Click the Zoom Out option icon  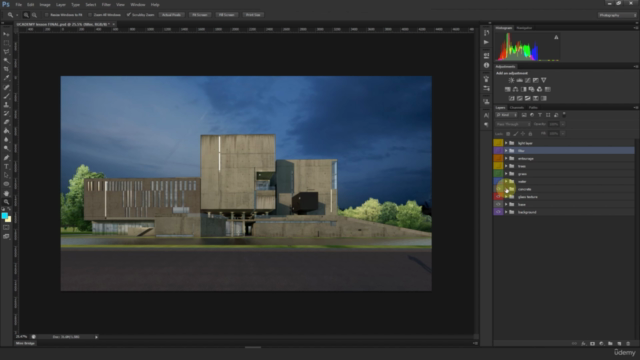(34, 15)
